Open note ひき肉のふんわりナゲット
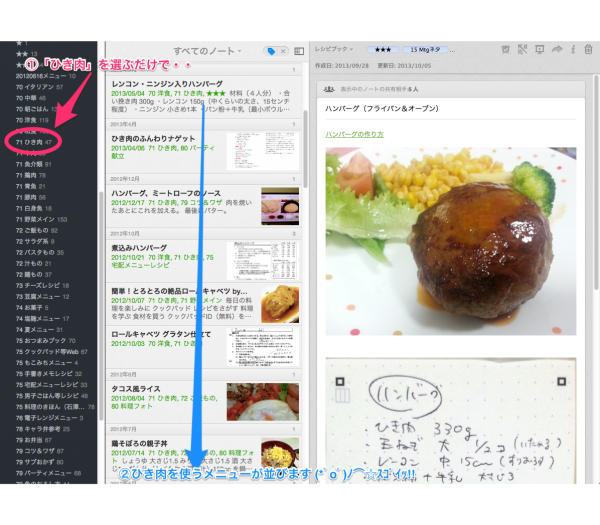This screenshot has width=600, height=525. (204, 151)
